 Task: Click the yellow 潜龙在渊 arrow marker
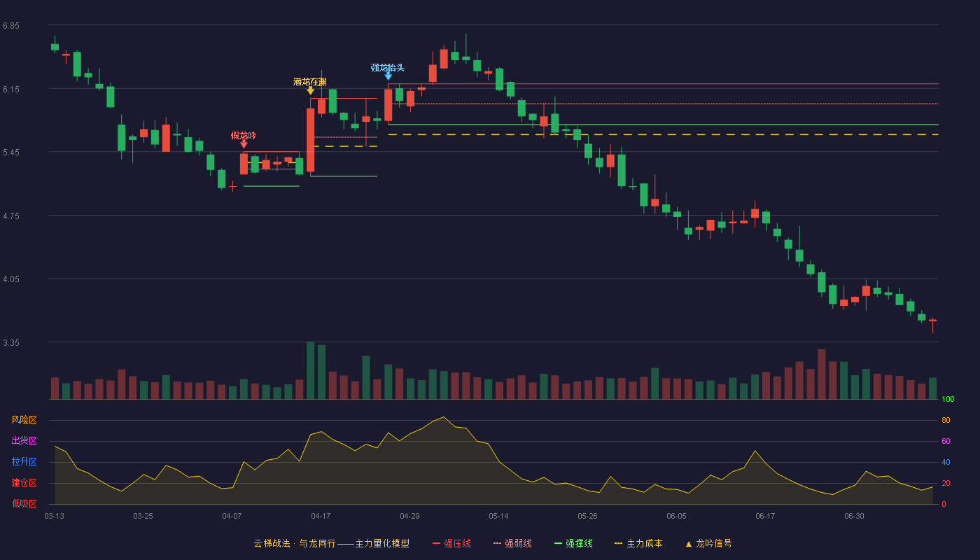(x=310, y=91)
